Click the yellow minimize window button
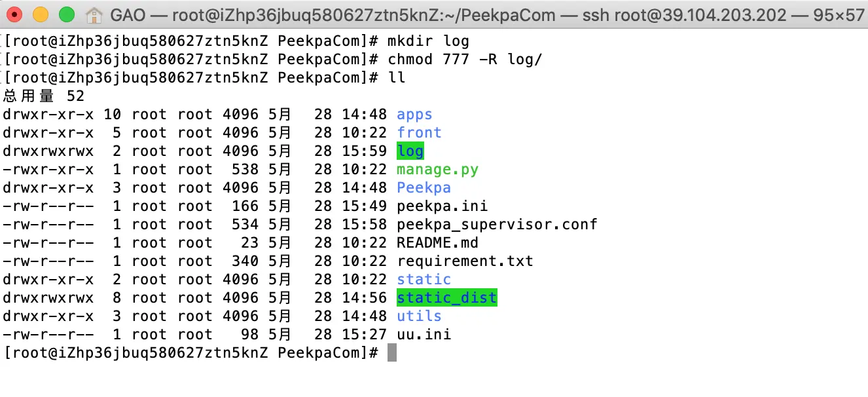 (x=41, y=14)
